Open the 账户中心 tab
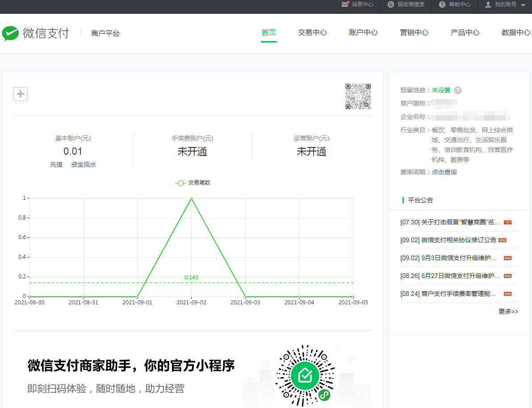This screenshot has height=408, width=532. (363, 33)
